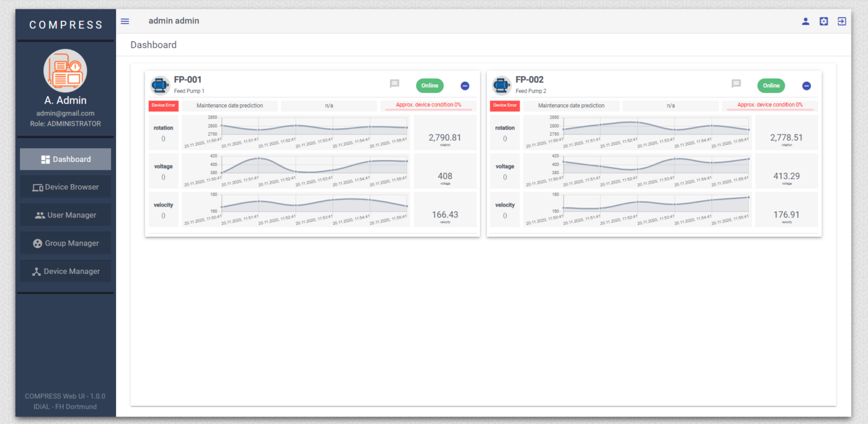The height and width of the screenshot is (424, 868).
Task: Click the FP-001 pump device icon
Action: (x=161, y=85)
